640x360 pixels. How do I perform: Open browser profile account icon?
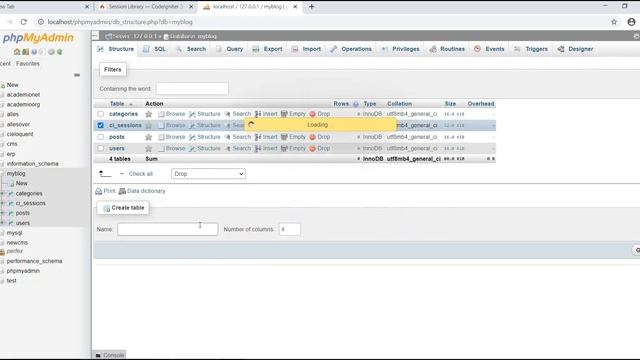pos(631,22)
